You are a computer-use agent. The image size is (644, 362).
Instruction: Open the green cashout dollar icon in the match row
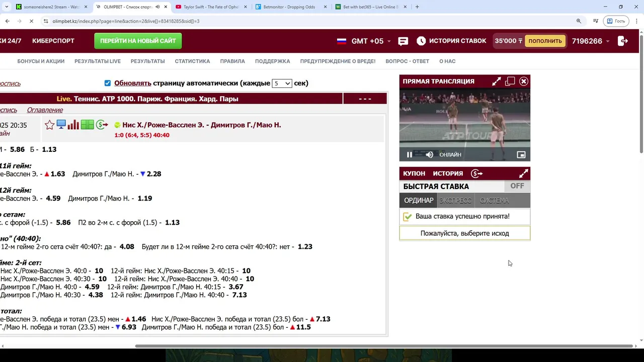coord(102,125)
